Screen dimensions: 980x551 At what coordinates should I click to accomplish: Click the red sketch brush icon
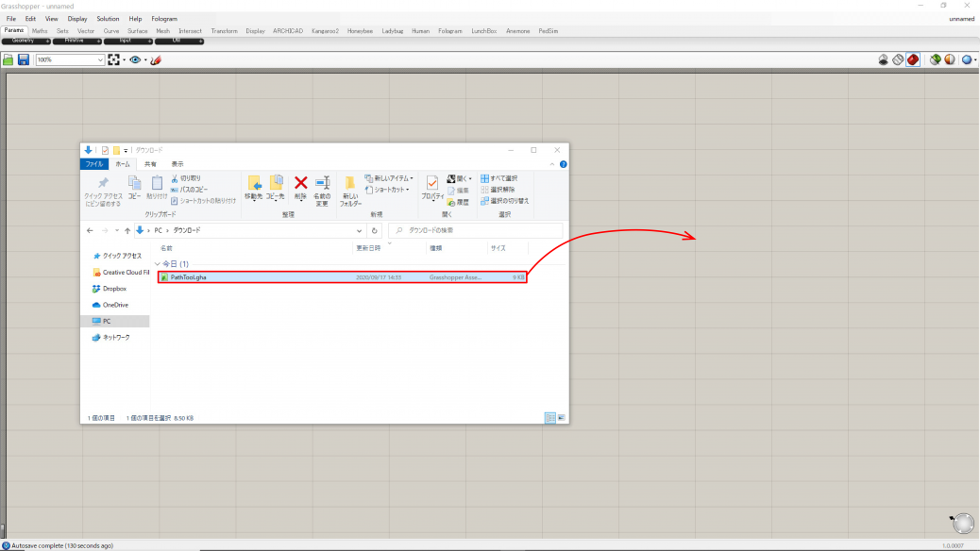click(156, 59)
